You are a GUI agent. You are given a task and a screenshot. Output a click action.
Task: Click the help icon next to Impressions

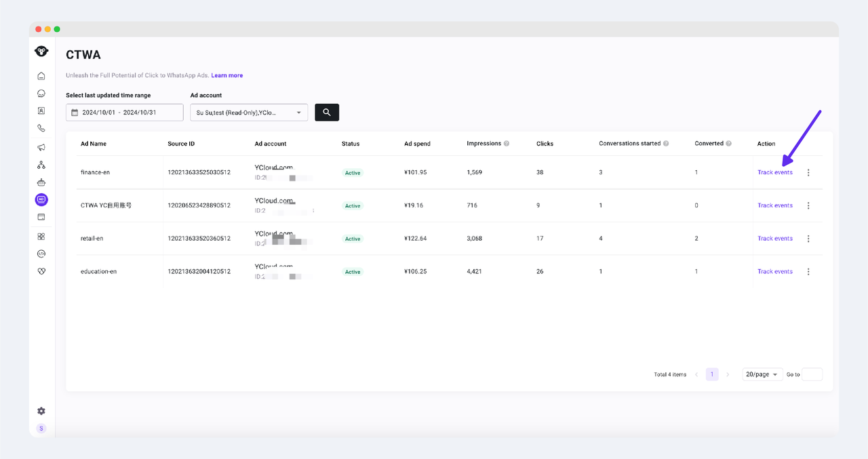tap(507, 144)
